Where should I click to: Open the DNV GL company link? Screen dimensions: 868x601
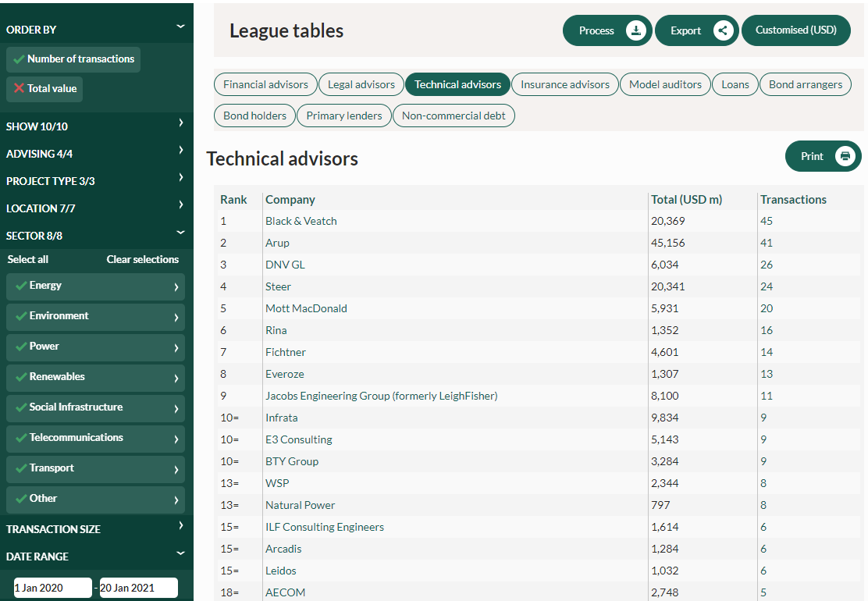[x=285, y=265]
